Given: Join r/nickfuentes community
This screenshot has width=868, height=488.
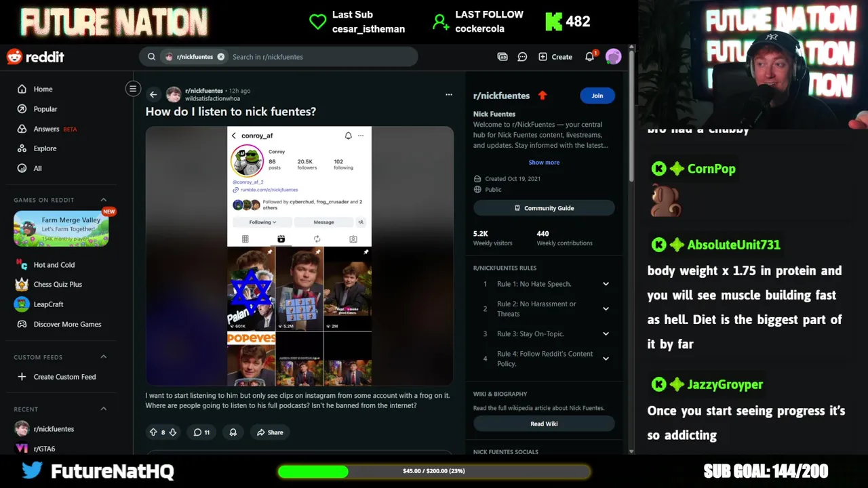Looking at the screenshot, I should click(x=597, y=96).
